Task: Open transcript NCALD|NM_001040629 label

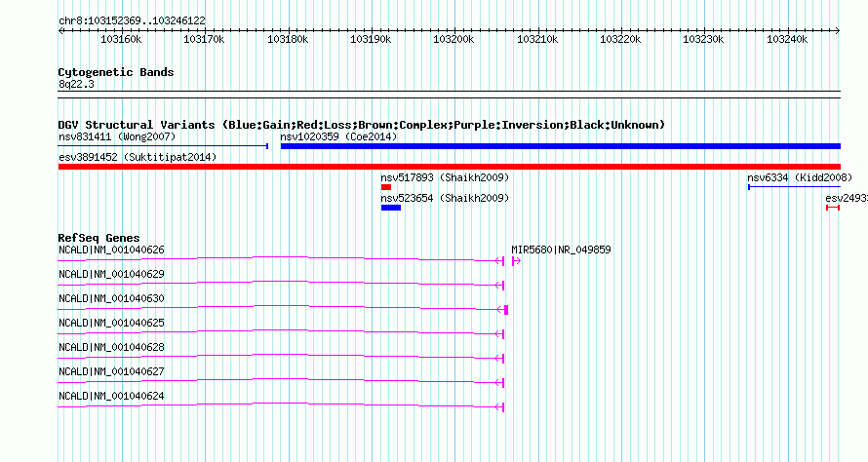Action: tap(111, 274)
